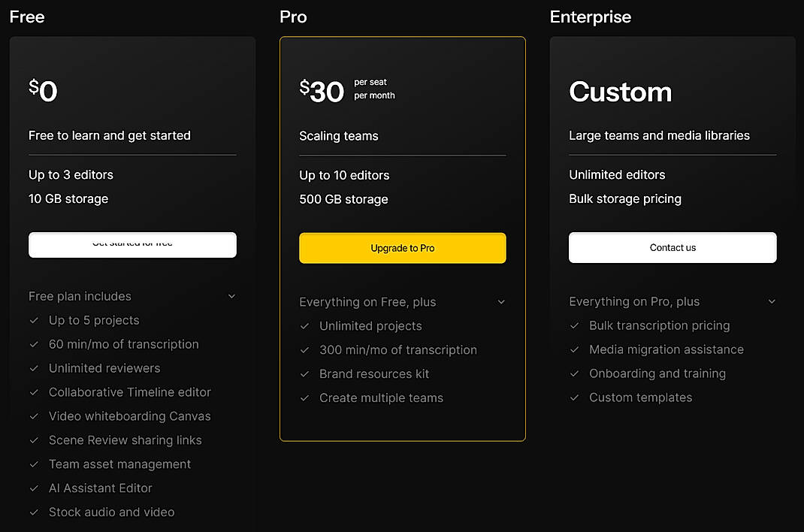Collapse the Free plan includes list

(x=231, y=296)
